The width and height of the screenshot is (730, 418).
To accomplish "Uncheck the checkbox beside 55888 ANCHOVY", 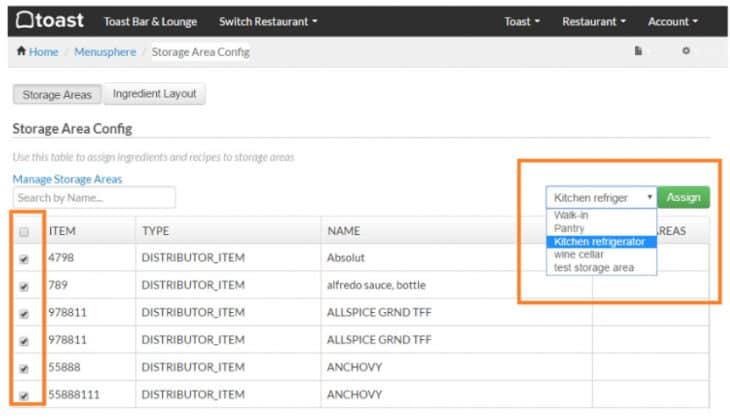I will 24,369.
